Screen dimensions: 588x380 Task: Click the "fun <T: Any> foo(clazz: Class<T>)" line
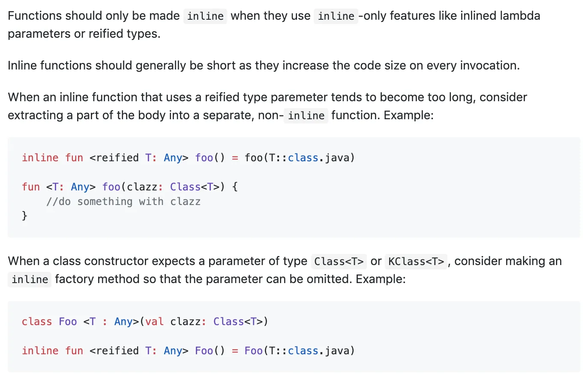click(x=129, y=187)
